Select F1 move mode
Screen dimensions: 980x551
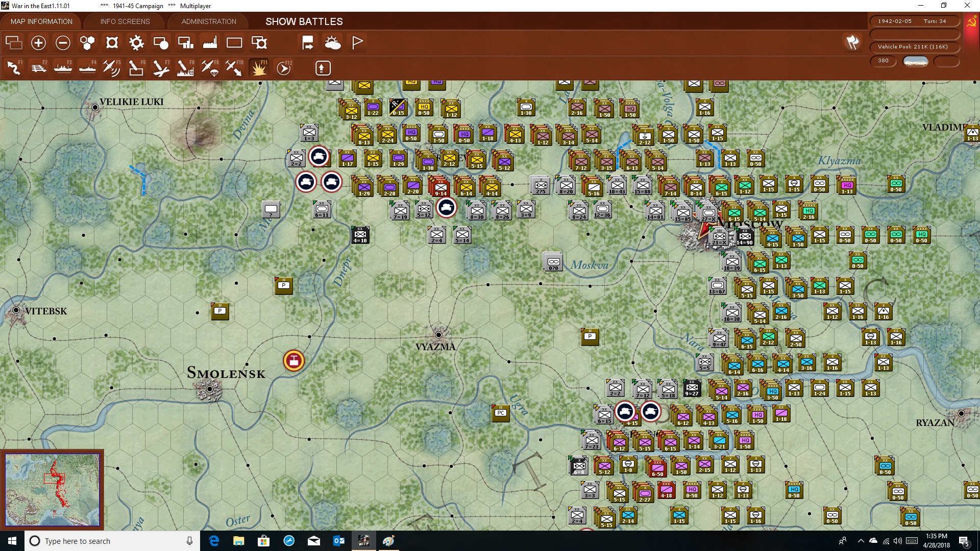(x=14, y=68)
